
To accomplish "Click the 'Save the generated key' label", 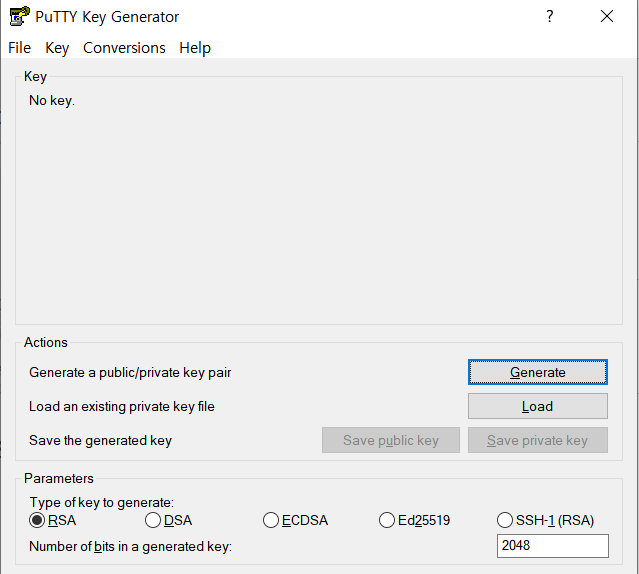I will click(100, 440).
